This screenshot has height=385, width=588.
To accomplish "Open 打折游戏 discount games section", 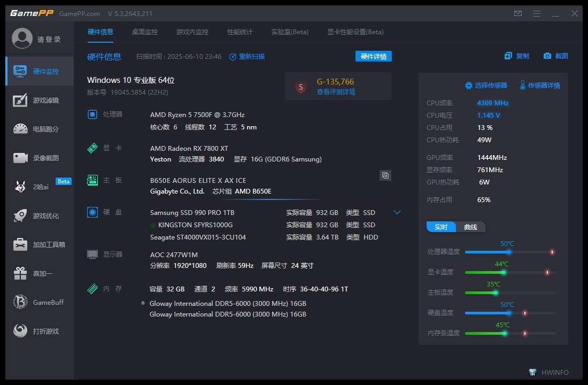I will point(40,332).
